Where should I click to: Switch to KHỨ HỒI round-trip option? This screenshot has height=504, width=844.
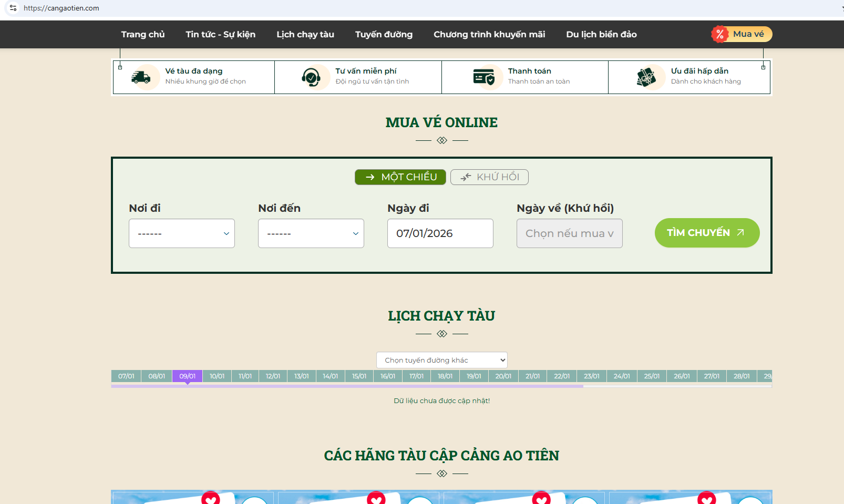click(489, 177)
